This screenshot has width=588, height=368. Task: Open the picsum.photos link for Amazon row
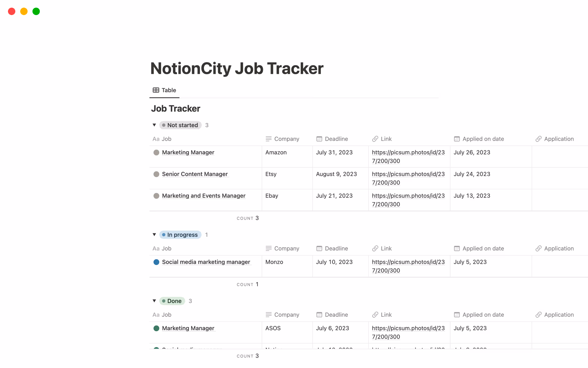408,156
